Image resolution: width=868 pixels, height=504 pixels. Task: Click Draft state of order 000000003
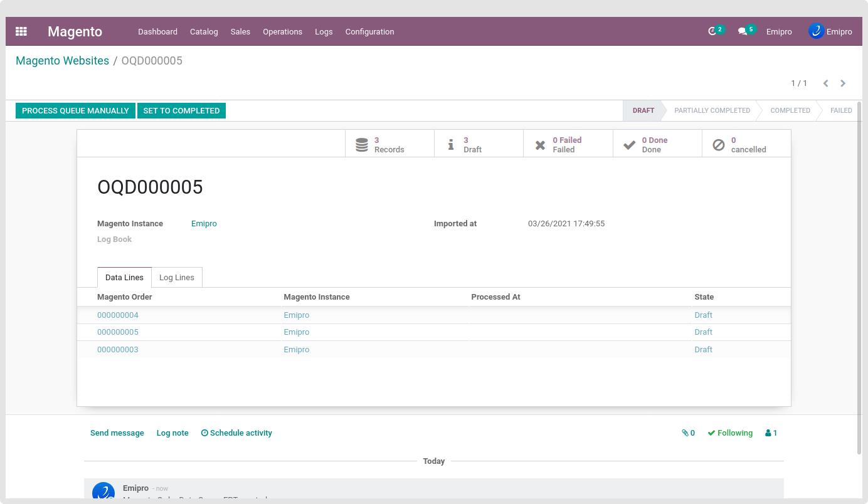703,350
